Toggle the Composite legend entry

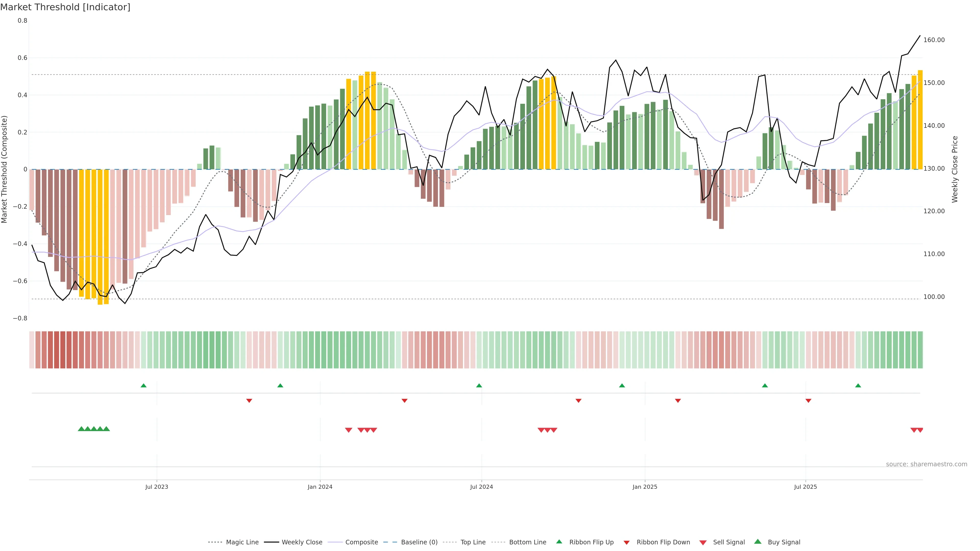pos(361,542)
